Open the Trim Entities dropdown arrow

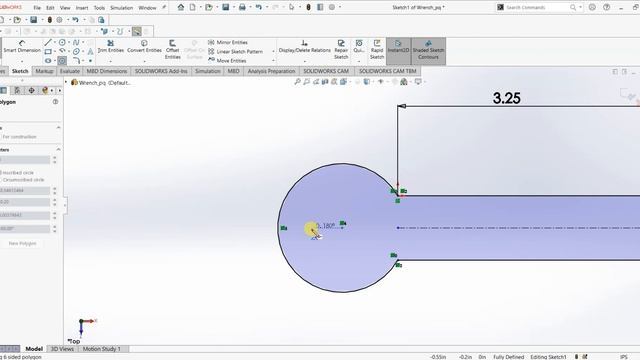[111, 61]
